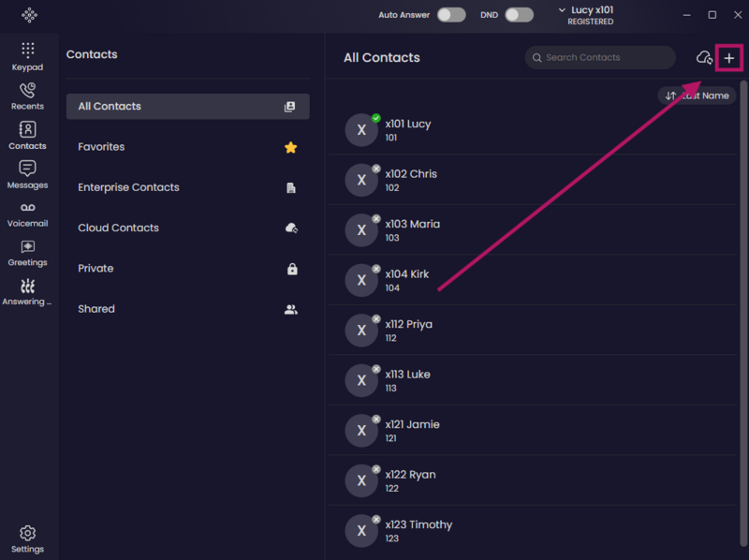This screenshot has width=749, height=560.
Task: Open the Messages section
Action: click(x=28, y=175)
